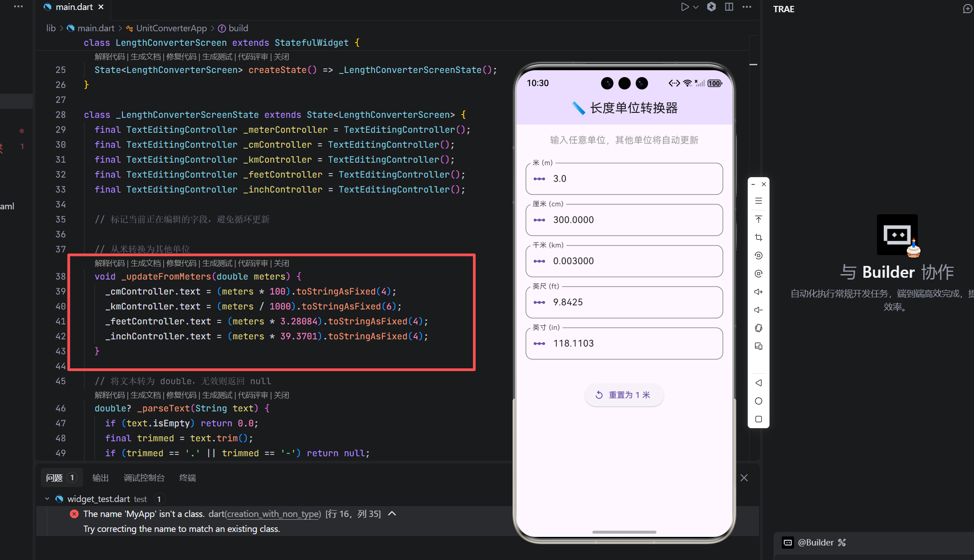
Task: Collapse the widget_test.dart problems group
Action: [47, 499]
